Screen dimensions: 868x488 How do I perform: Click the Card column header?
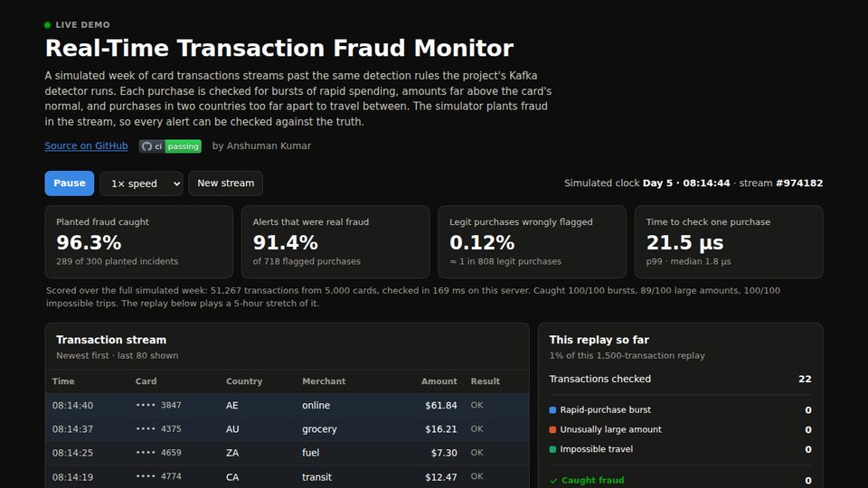click(146, 381)
